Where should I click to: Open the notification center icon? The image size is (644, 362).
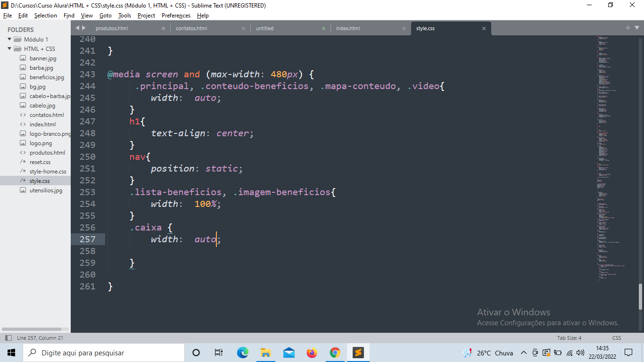628,353
